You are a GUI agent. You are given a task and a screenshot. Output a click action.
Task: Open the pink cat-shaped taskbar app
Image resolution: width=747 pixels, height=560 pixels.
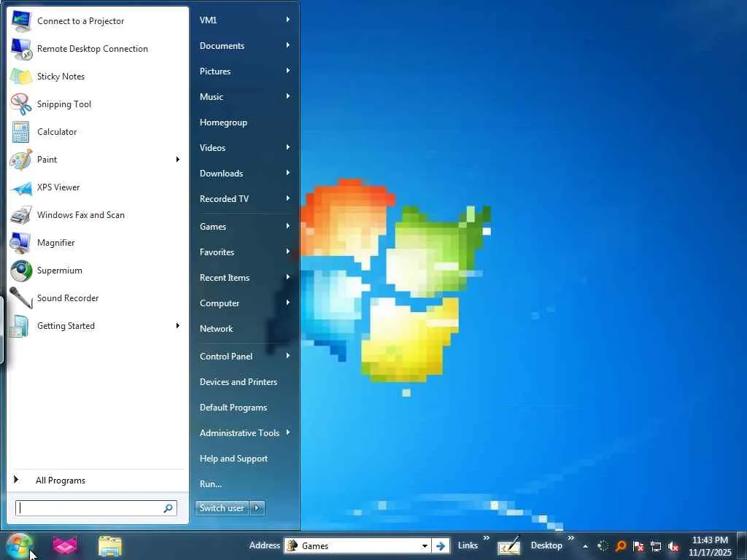coord(65,545)
